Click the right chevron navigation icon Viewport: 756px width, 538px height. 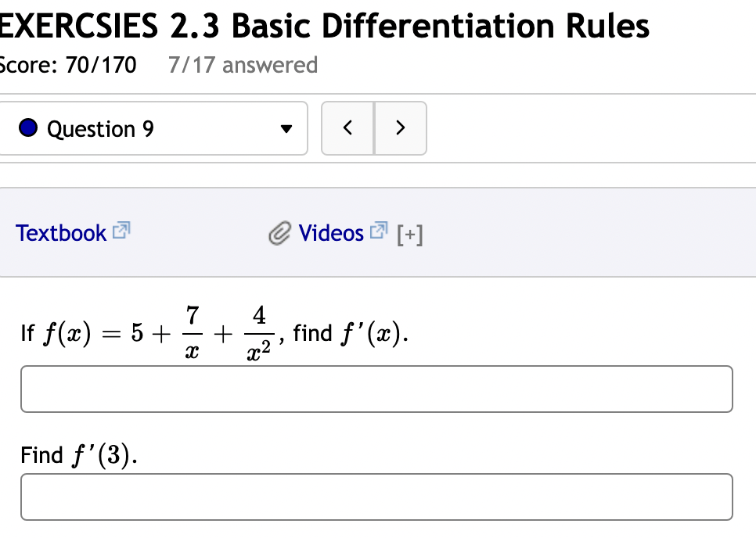pos(401,127)
